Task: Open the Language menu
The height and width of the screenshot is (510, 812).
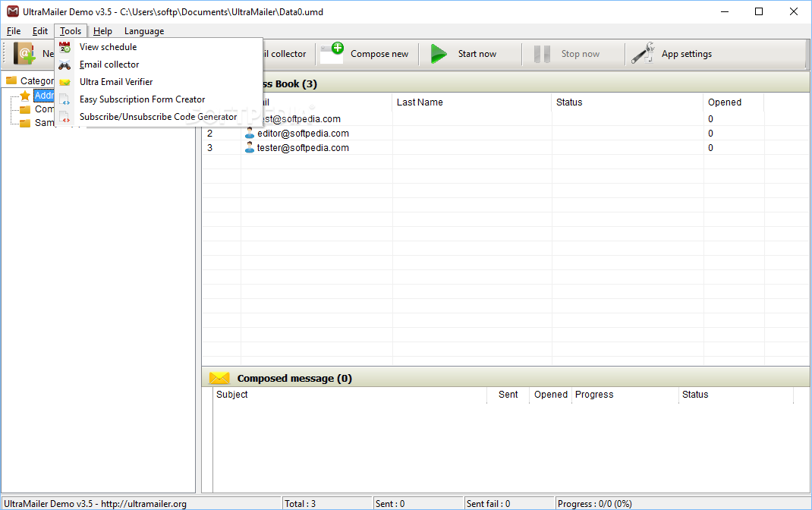Action: pyautogui.click(x=144, y=31)
